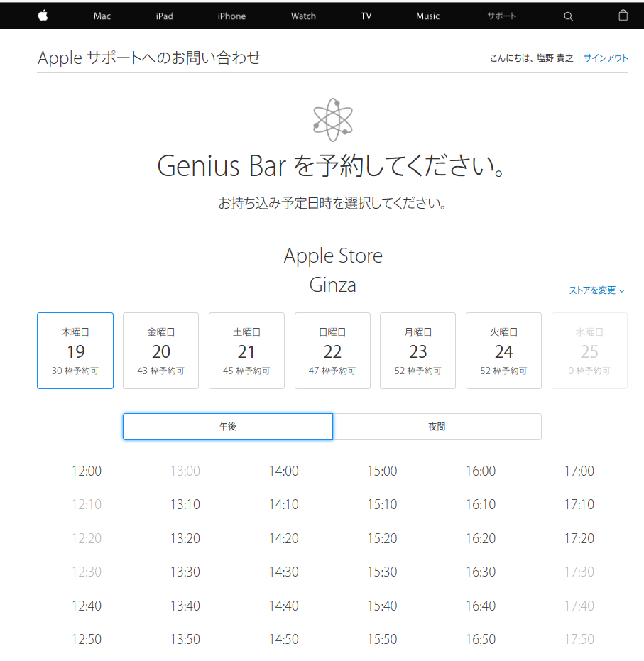
Task: Click the greyed-out 17:40 slot
Action: click(x=579, y=606)
